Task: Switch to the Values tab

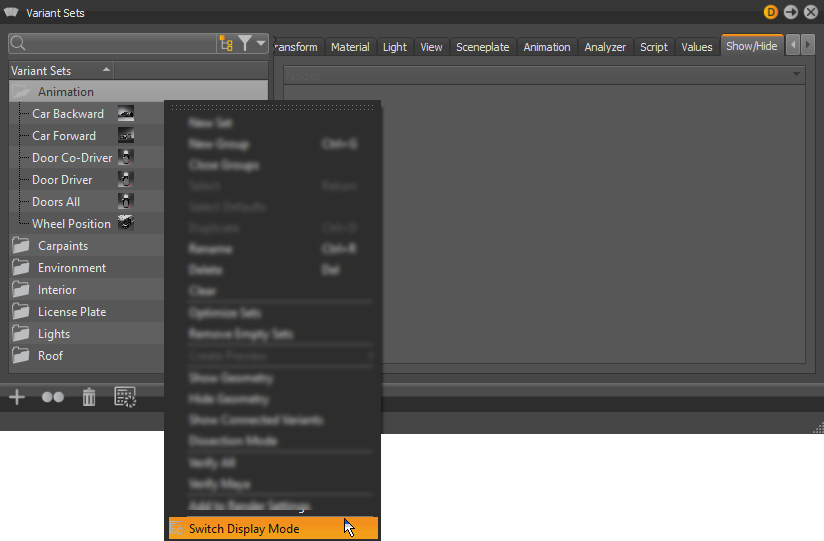Action: [x=697, y=47]
